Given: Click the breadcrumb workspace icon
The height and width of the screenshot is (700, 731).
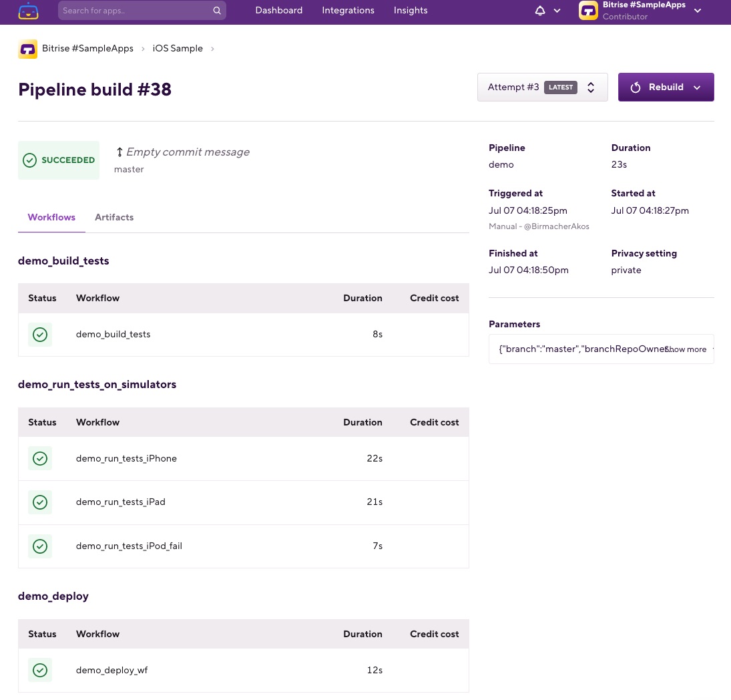Looking at the screenshot, I should click(x=27, y=49).
